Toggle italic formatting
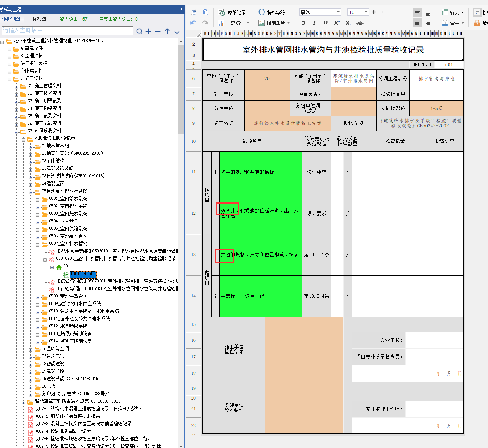The width and height of the screenshot is (488, 448). click(314, 23)
